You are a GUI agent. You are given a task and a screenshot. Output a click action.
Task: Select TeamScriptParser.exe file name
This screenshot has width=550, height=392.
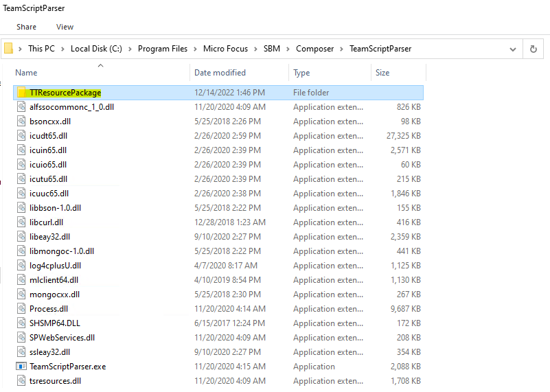68,367
